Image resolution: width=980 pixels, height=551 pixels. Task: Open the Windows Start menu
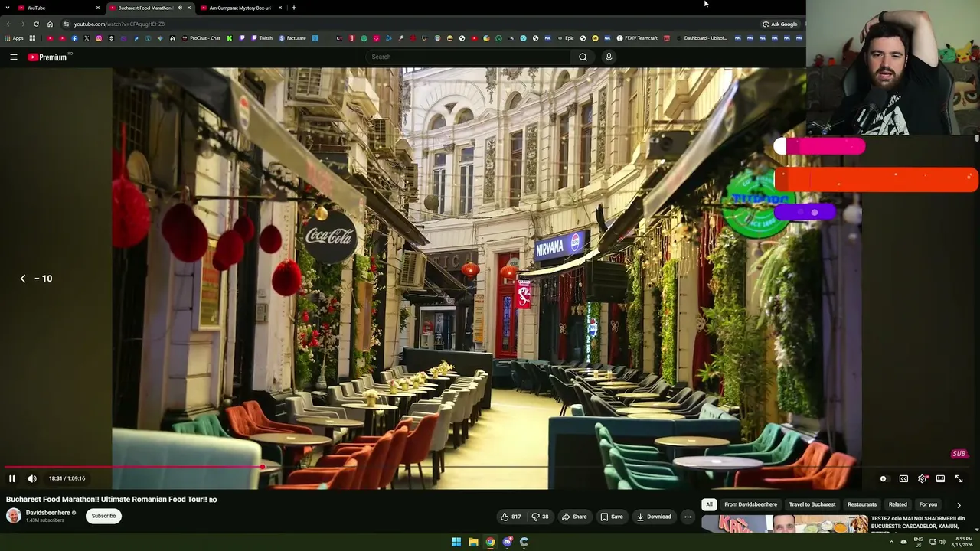(456, 542)
